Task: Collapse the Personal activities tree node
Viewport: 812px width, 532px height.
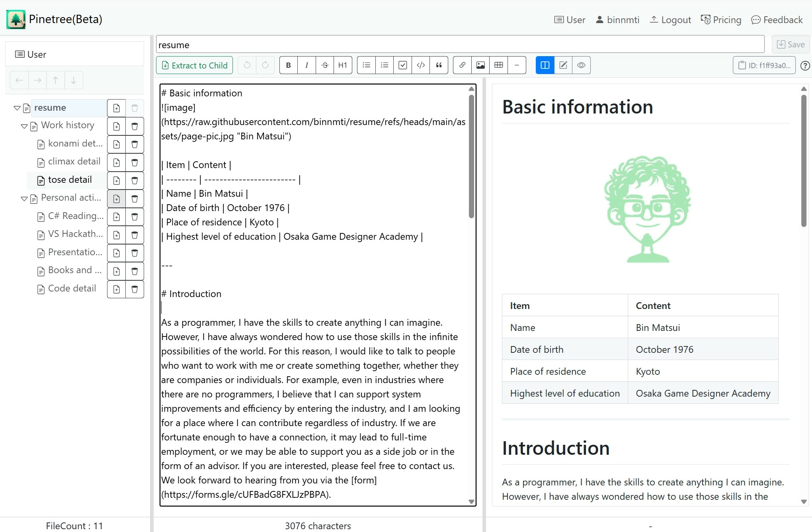Action: coord(23,198)
